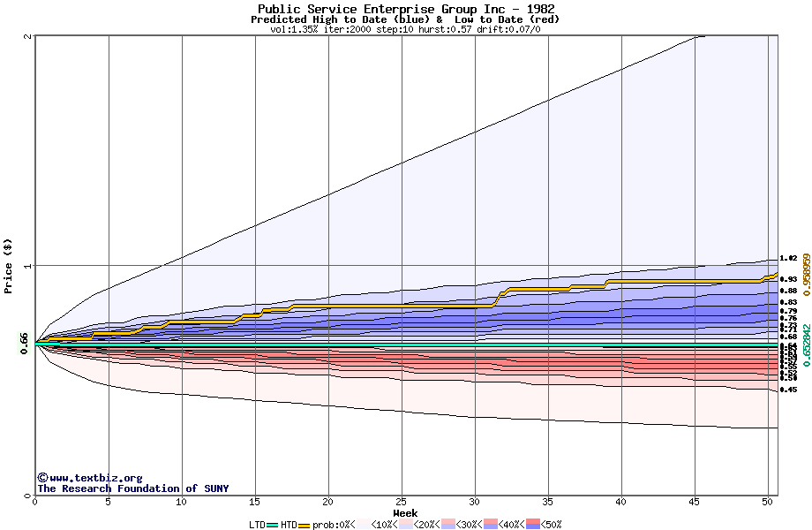The height and width of the screenshot is (530, 812).
Task: Click the "15" tick on the Week axis
Action: 254,502
